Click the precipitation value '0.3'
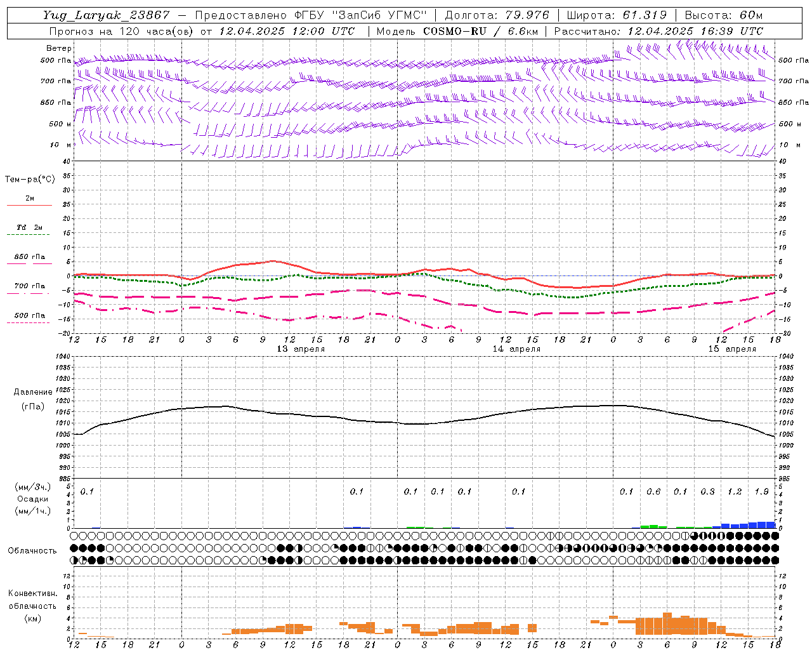 coord(707,491)
